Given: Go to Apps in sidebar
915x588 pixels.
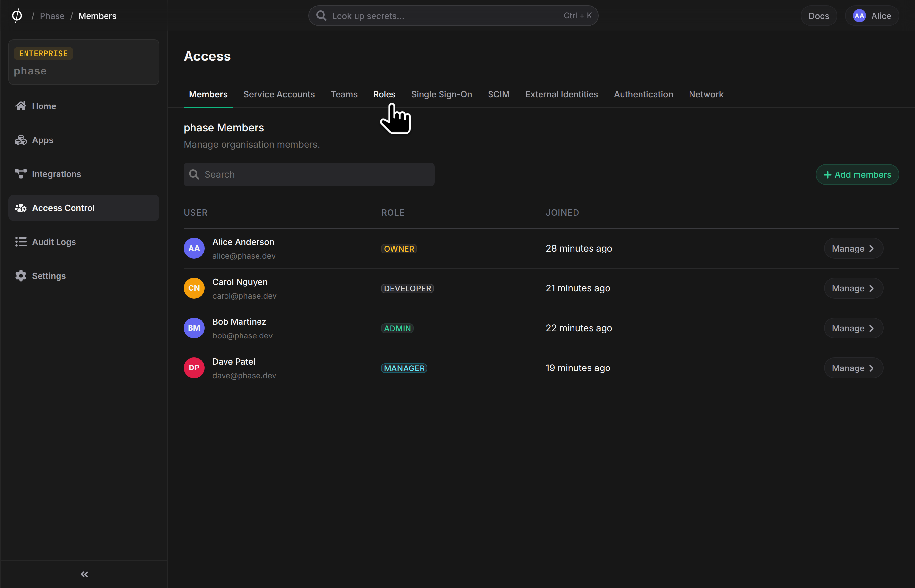Looking at the screenshot, I should 84,140.
